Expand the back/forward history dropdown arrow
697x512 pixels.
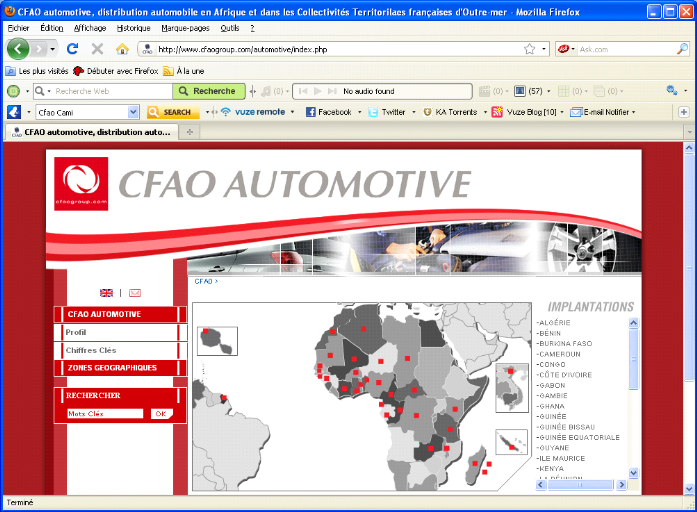(52, 49)
